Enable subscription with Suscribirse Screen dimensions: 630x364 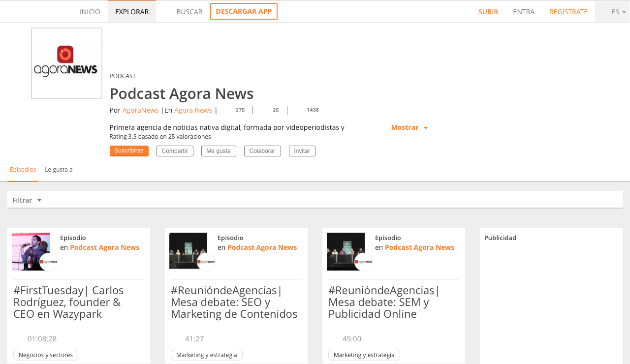click(x=129, y=151)
